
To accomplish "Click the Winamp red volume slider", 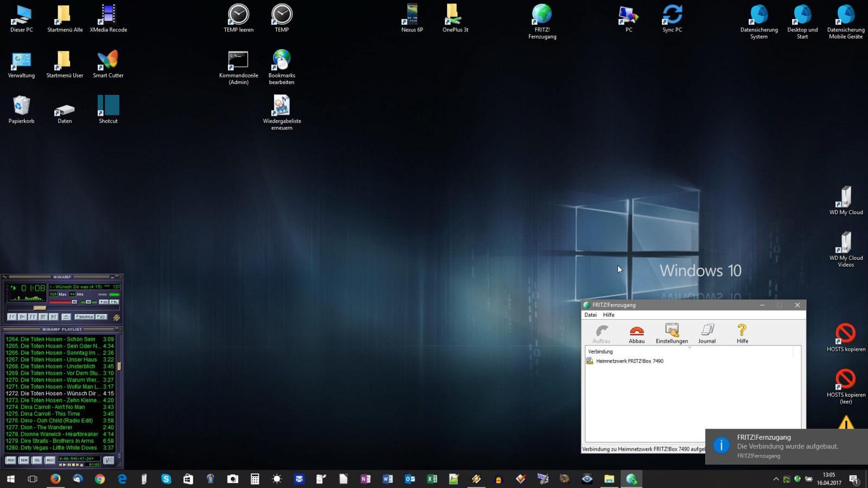I will click(x=63, y=302).
